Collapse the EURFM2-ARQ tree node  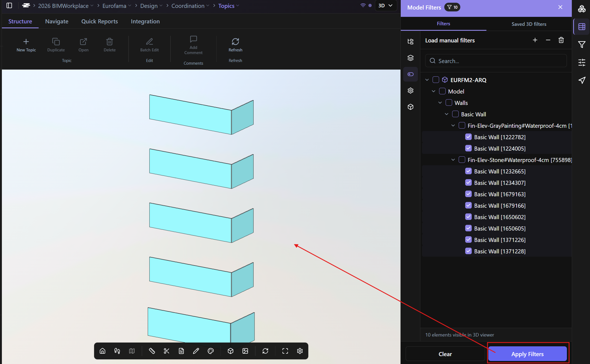pos(427,80)
